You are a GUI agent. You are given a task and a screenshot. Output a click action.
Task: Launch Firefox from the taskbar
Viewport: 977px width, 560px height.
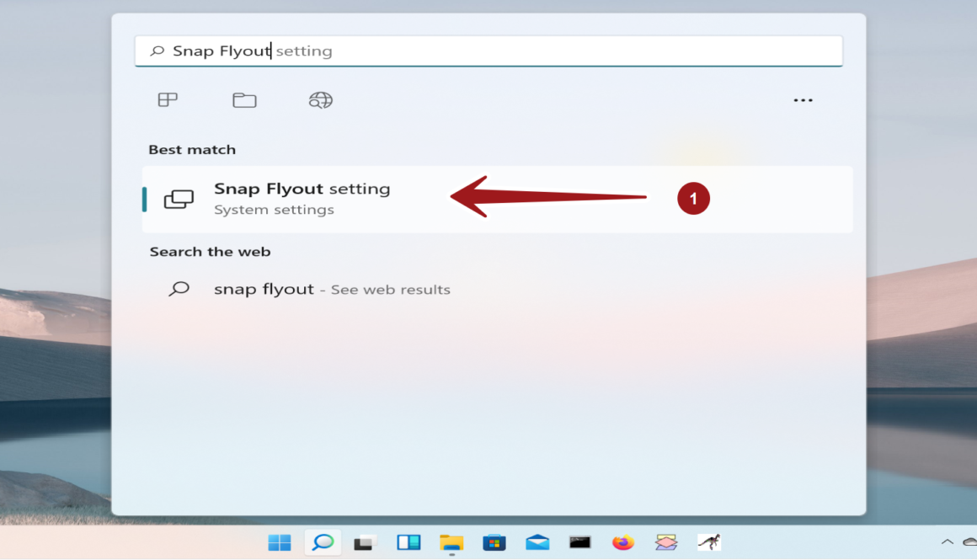tap(623, 542)
